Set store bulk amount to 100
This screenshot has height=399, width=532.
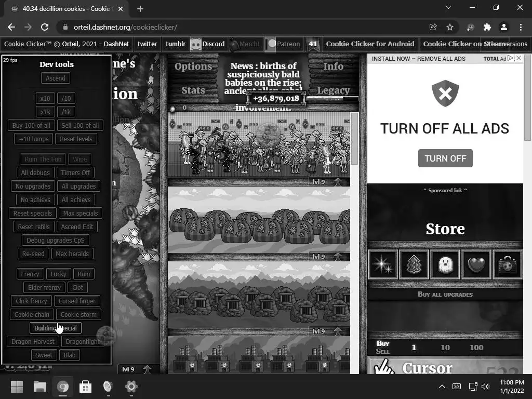[476, 348]
